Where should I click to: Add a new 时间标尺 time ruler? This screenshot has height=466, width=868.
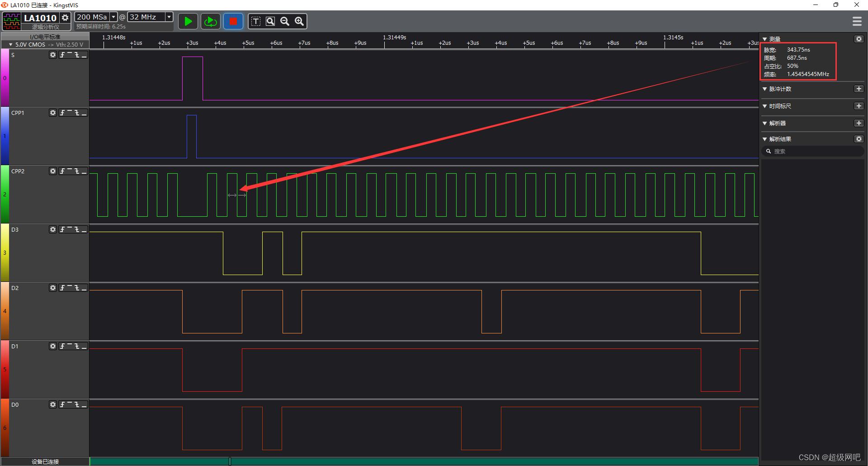pyautogui.click(x=859, y=106)
